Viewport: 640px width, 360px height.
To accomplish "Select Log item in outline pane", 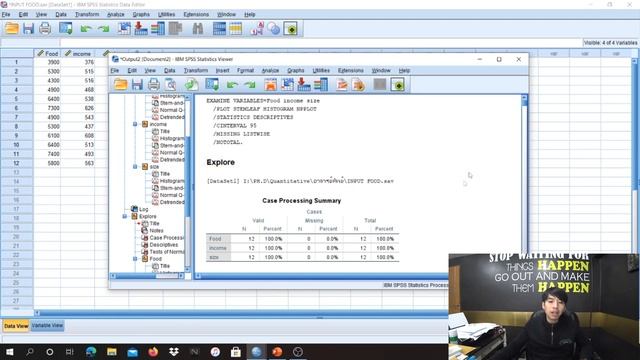I will coord(143,209).
